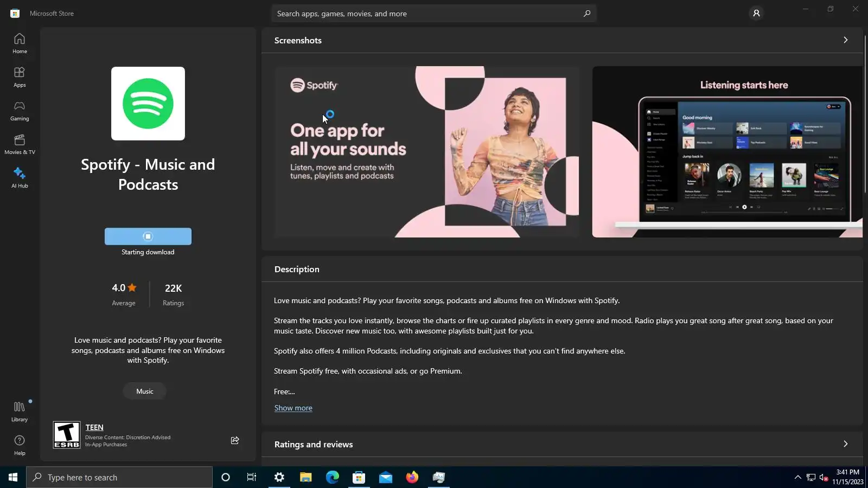868x488 pixels.
Task: Open the first Spotify screenshot
Action: pyautogui.click(x=426, y=152)
